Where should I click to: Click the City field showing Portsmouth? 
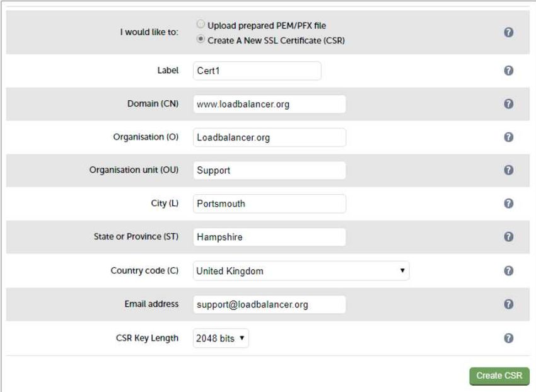point(269,204)
